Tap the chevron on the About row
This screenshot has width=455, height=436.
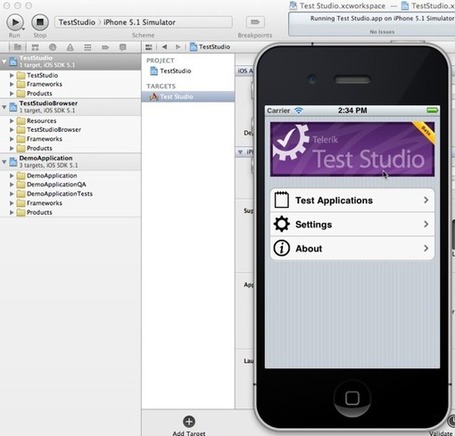click(x=426, y=248)
